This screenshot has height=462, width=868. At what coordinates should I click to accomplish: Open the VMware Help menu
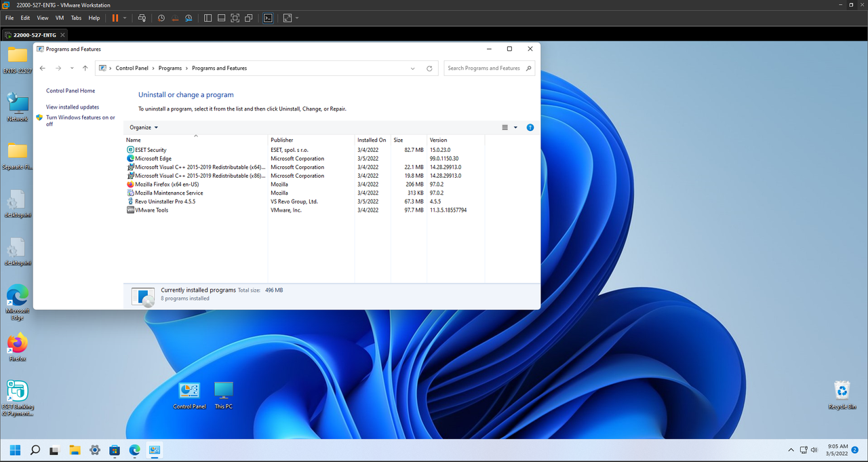94,18
